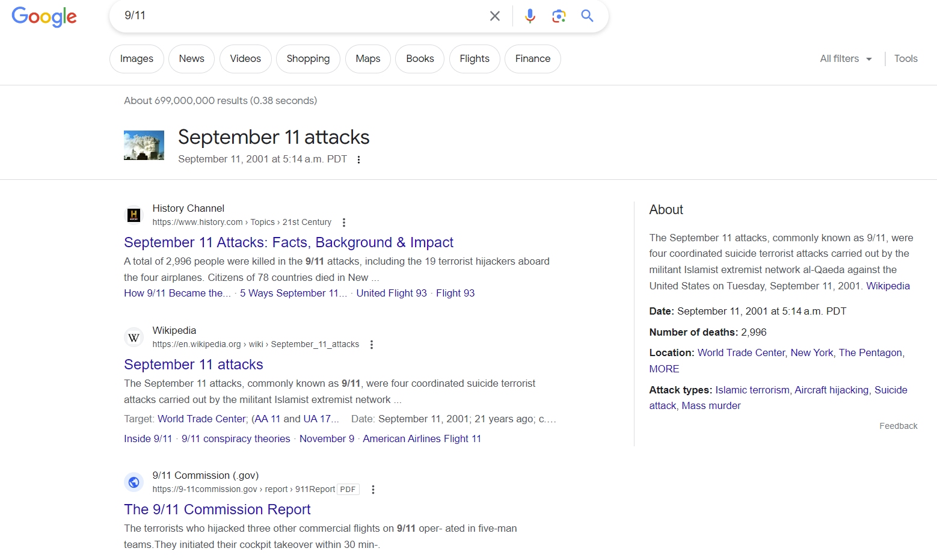Open more options for 9/11 Commission result
937x560 pixels.
373,490
